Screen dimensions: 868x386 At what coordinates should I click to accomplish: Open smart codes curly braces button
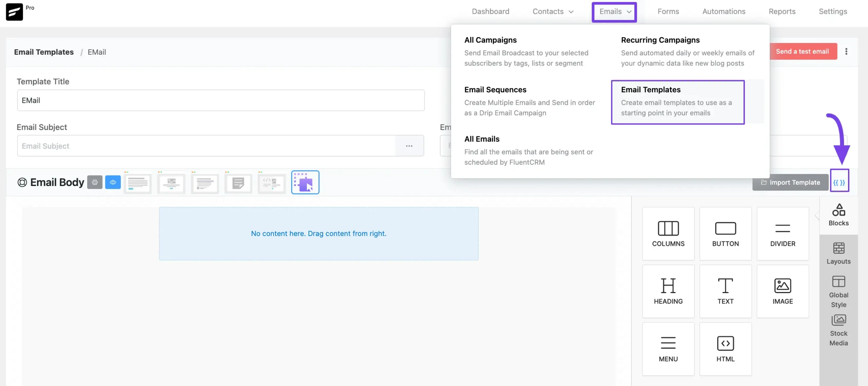tap(839, 182)
